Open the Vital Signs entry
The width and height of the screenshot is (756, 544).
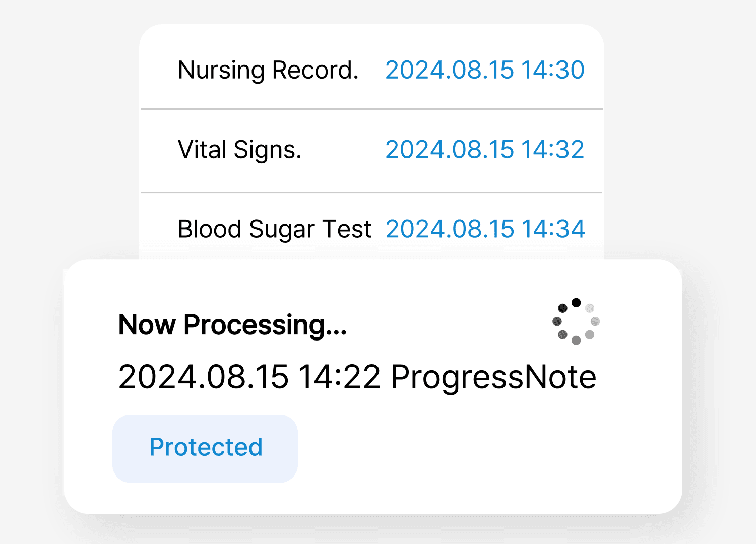click(x=371, y=150)
